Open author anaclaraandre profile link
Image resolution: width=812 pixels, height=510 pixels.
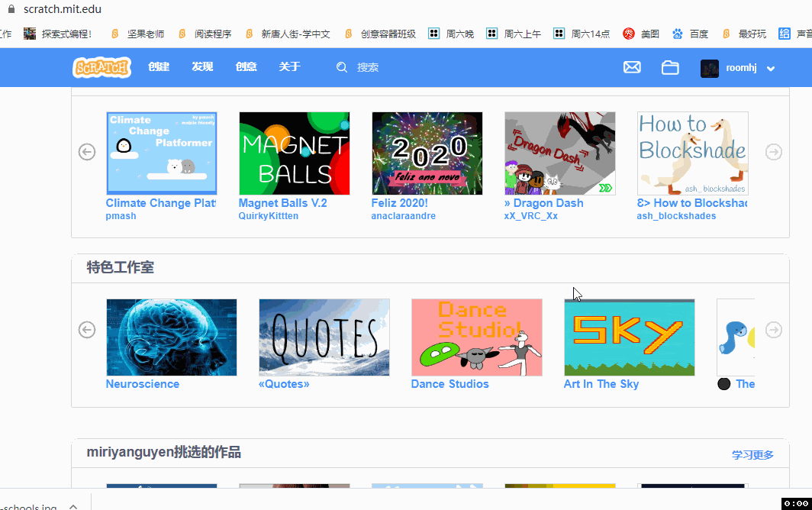pyautogui.click(x=403, y=216)
